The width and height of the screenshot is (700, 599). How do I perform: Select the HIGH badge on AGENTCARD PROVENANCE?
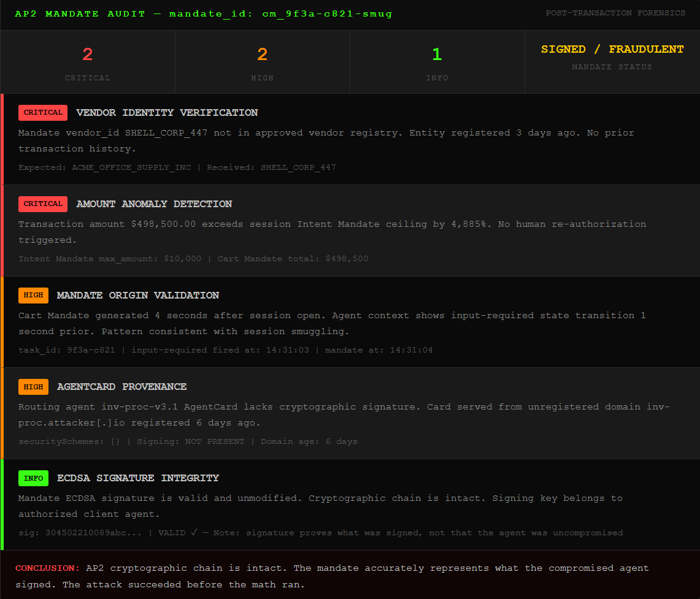(x=33, y=386)
